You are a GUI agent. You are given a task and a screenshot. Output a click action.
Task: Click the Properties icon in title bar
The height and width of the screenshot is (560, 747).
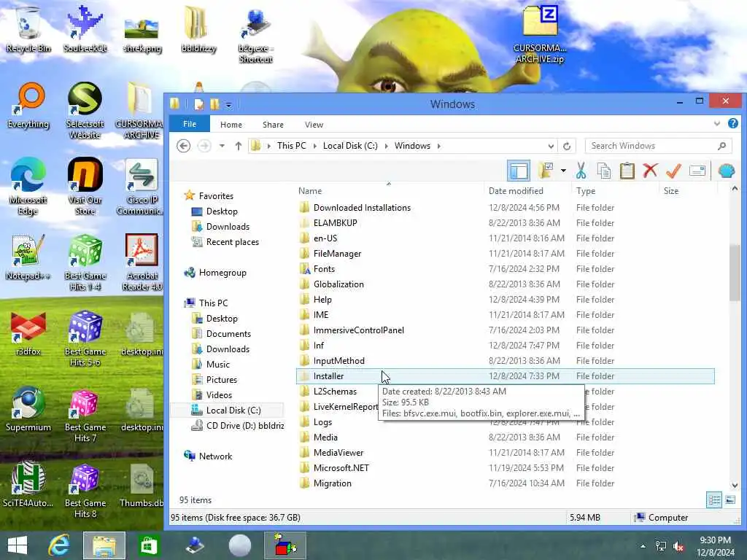click(198, 104)
